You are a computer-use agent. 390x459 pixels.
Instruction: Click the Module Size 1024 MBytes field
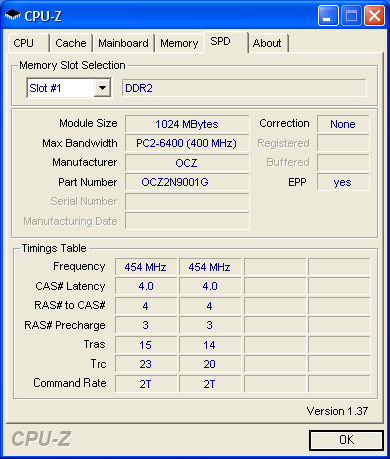[x=187, y=124]
